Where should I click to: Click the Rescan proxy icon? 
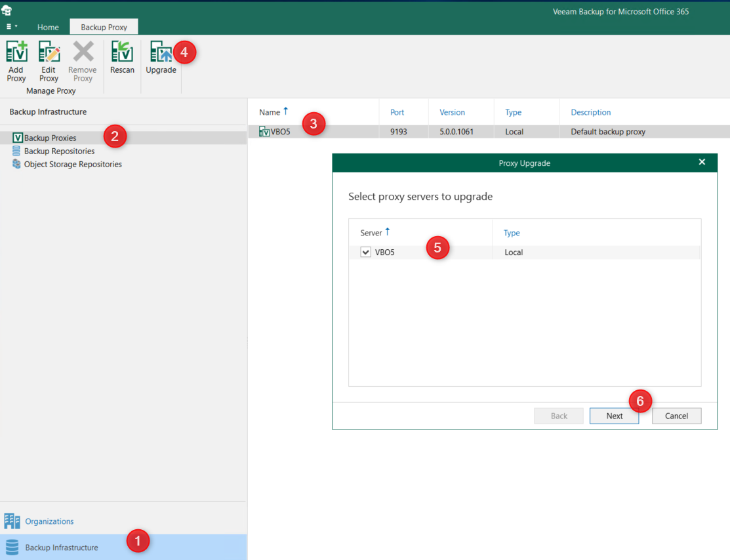(x=122, y=52)
